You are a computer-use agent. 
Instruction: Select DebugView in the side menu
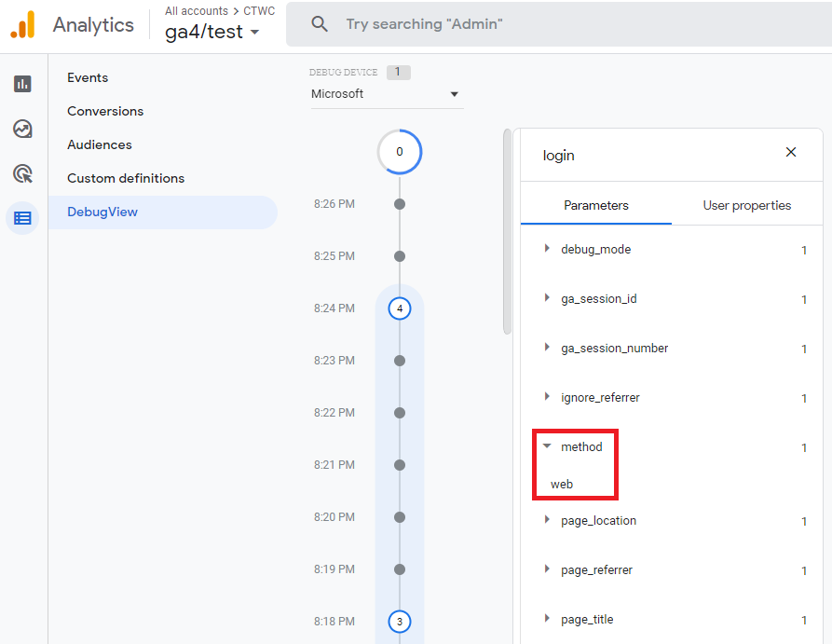[x=162, y=212]
